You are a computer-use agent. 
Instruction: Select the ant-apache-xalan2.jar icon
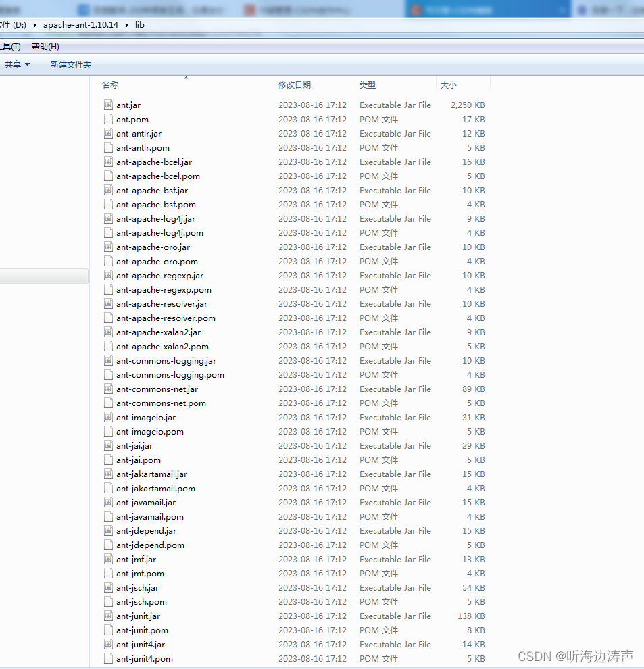coord(108,332)
